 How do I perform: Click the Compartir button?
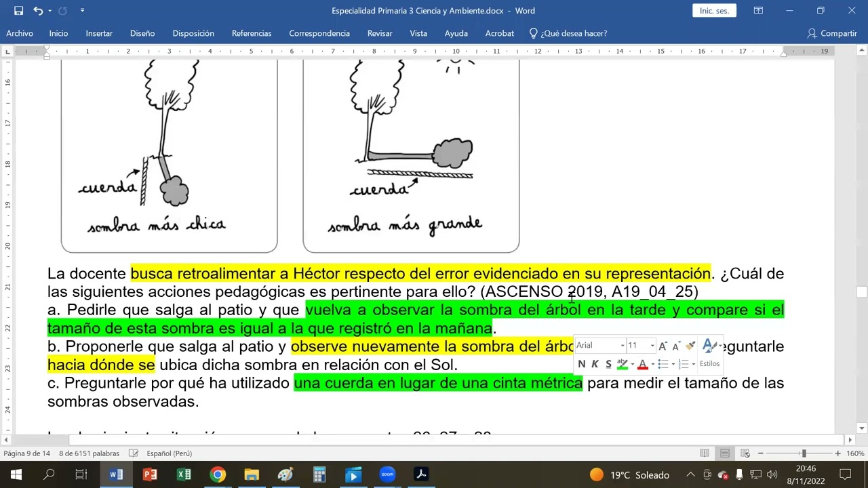[x=833, y=33]
